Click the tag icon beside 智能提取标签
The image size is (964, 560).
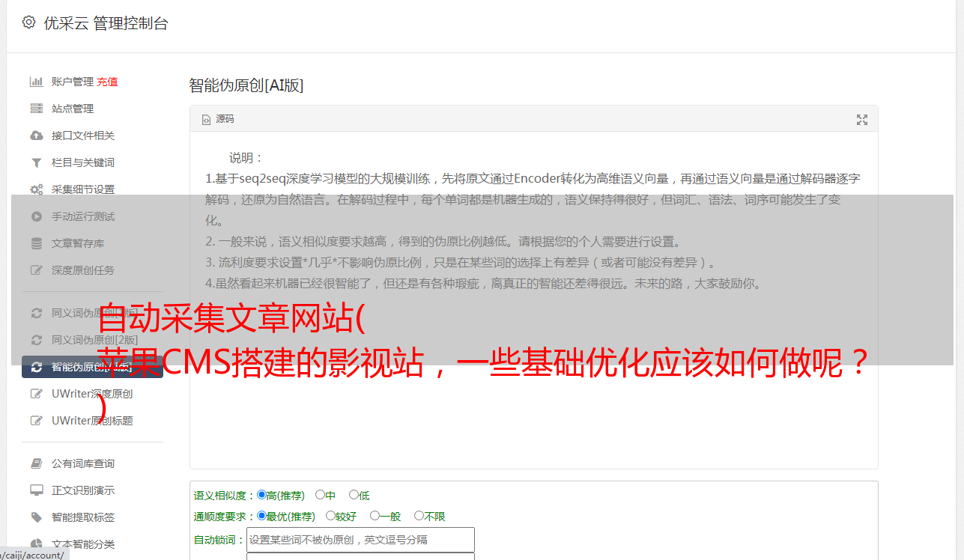tap(36, 517)
